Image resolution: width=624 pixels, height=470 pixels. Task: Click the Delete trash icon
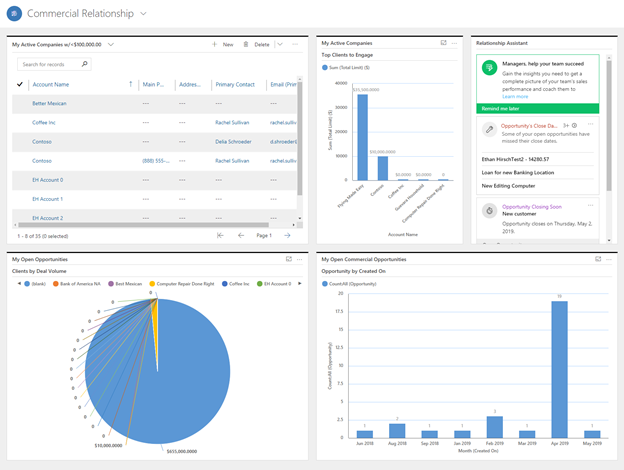[246, 44]
